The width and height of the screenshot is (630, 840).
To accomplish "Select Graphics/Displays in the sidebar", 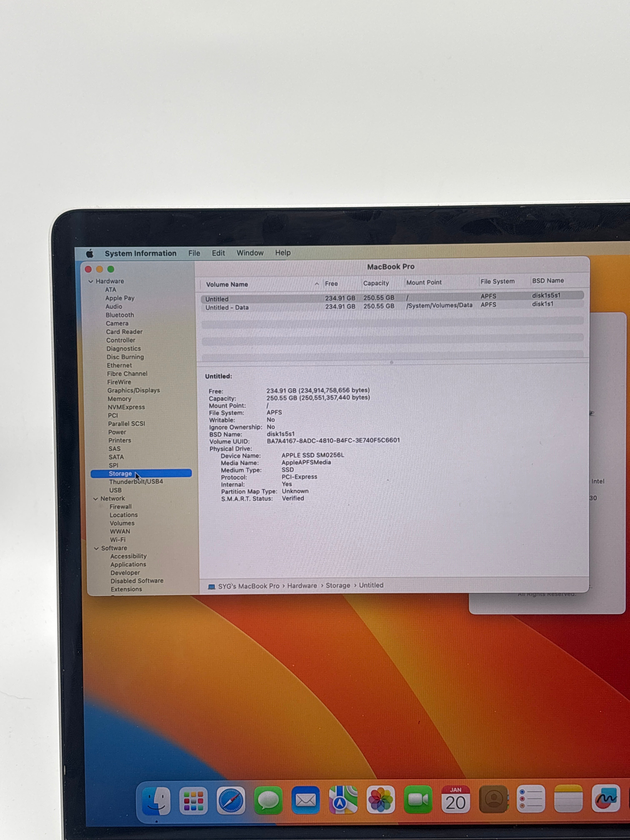I will point(133,390).
